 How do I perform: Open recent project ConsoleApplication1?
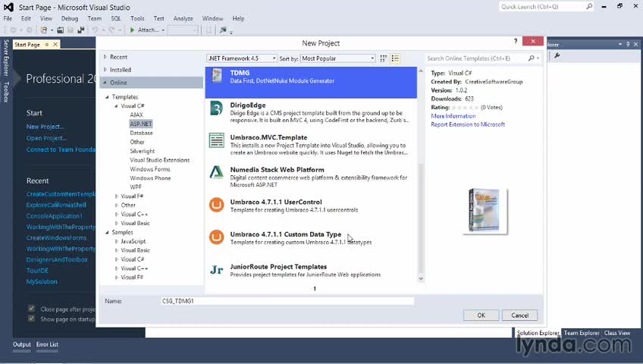coord(55,216)
